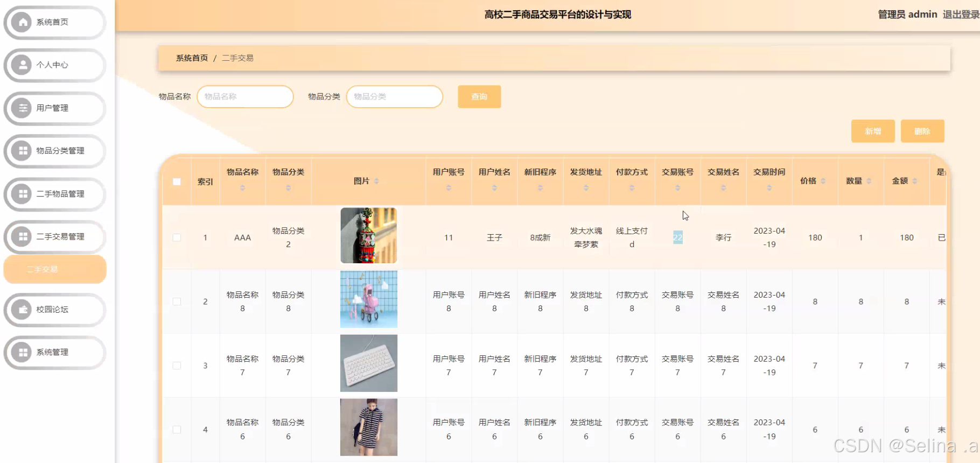
Task: Sort by 用户姓名 column arrows
Action: coord(494,188)
